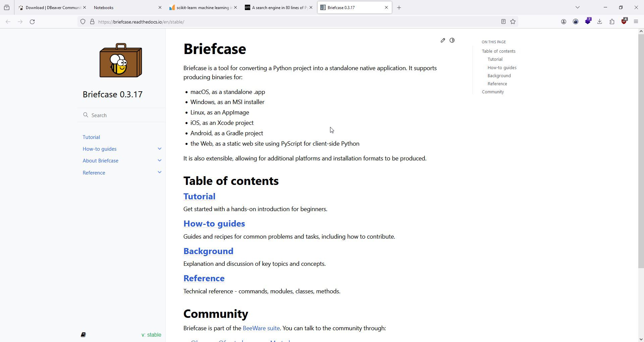Click the vertical scrollbar thumb
The image size is (644, 342).
pos(641,151)
